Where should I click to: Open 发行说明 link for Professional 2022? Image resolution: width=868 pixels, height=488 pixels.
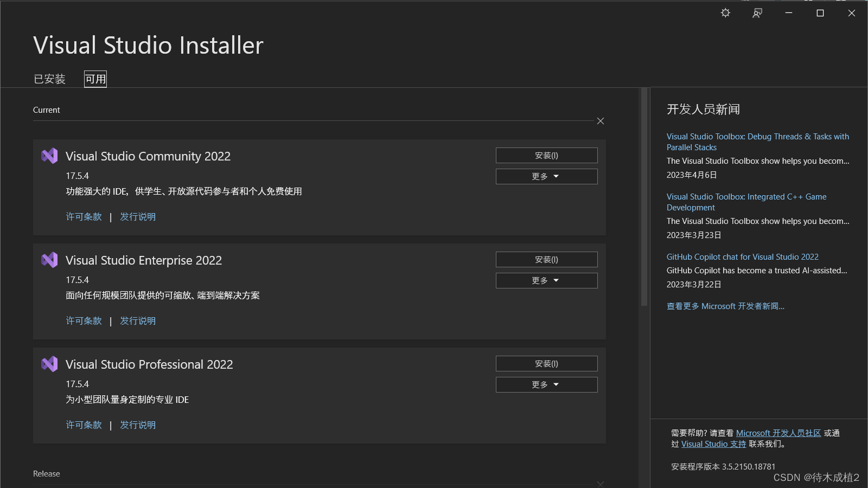(x=138, y=425)
